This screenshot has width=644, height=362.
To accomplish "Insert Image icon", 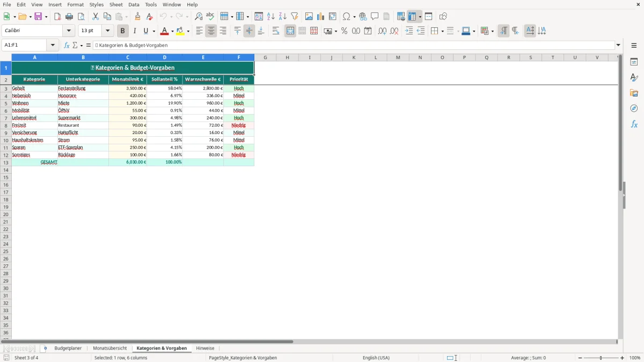I will tap(309, 17).
